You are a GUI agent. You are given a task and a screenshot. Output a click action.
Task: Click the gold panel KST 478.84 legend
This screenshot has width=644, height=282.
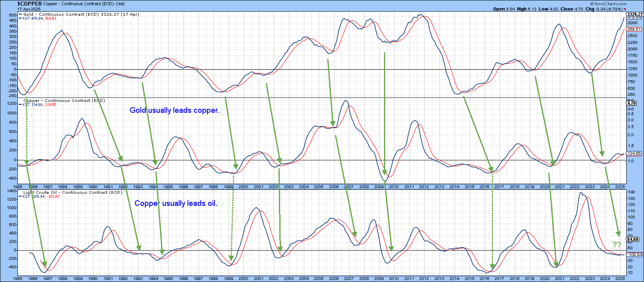click(39, 19)
